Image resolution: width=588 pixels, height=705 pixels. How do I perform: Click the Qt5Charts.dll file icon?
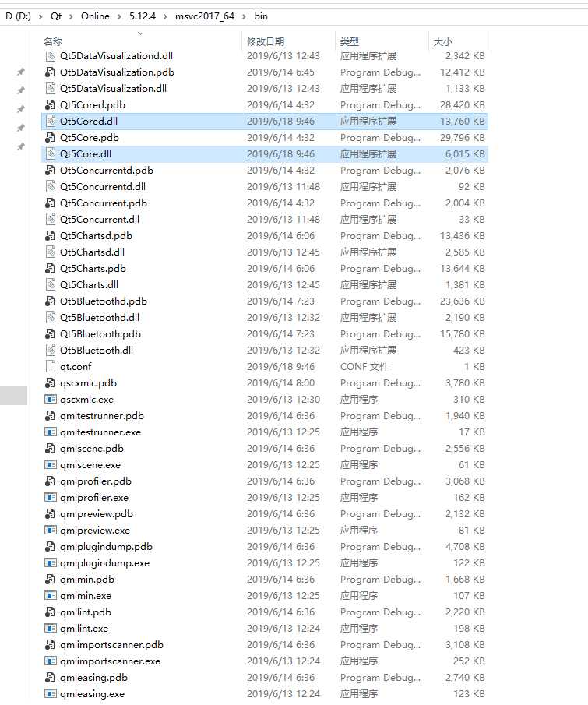click(x=51, y=284)
